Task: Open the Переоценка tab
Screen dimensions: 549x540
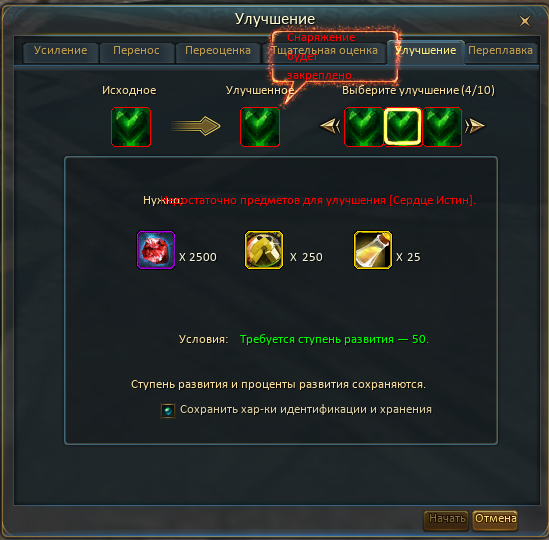Action: point(218,51)
